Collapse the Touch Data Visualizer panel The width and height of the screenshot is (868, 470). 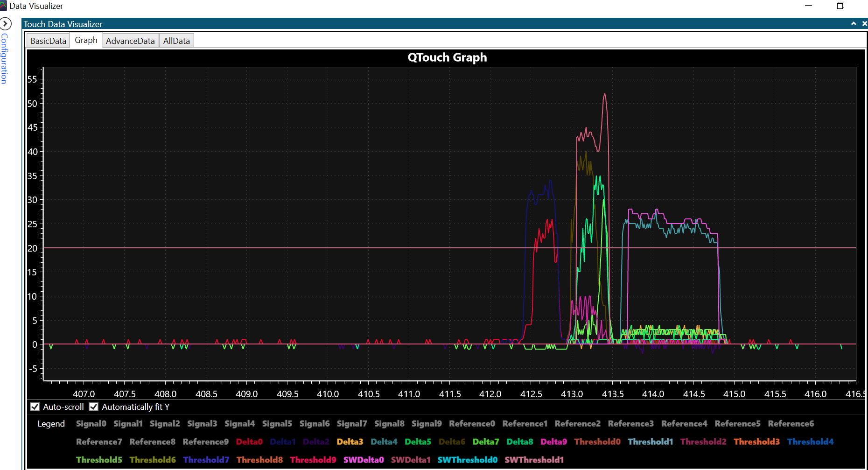pos(854,23)
